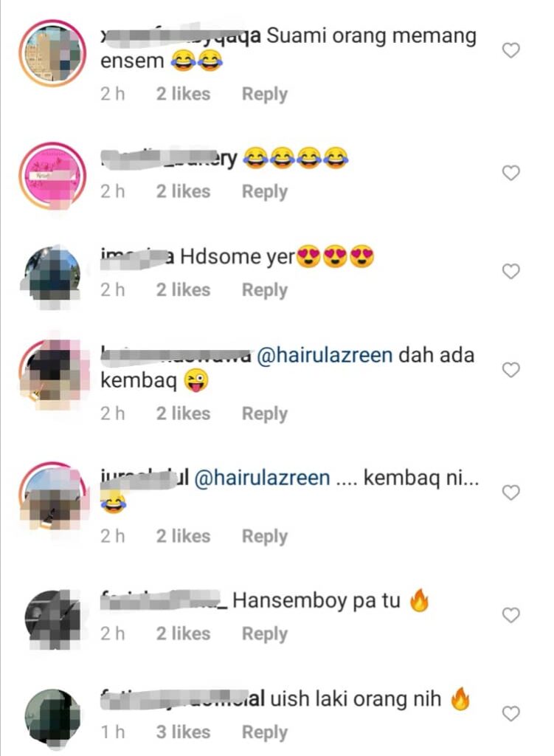The width and height of the screenshot is (554, 756).
Task: Open @hairulazreen mention in 'kembaq ni...' comment
Action: pos(262,478)
